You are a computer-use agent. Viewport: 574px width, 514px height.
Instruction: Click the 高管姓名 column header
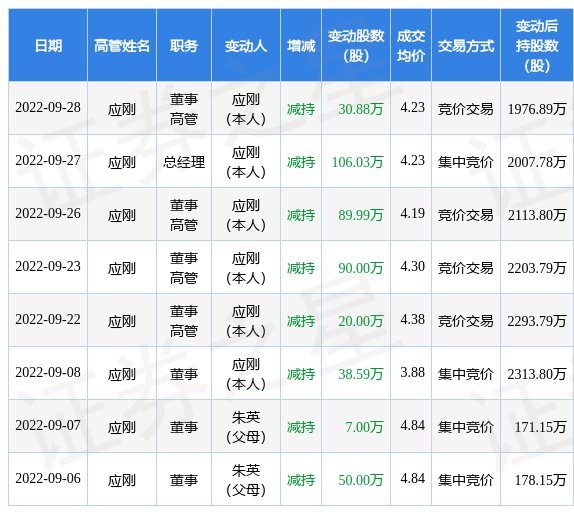[122, 45]
